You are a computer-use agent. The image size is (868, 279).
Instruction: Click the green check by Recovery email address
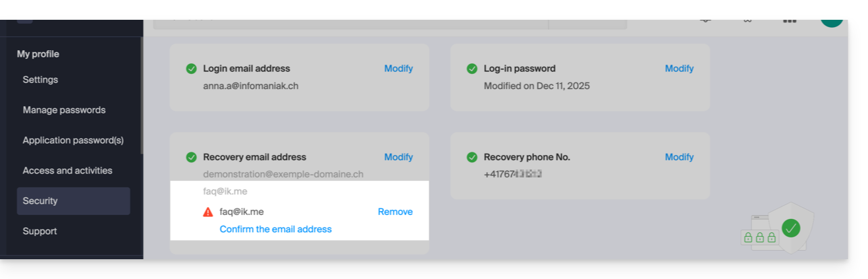coord(192,157)
